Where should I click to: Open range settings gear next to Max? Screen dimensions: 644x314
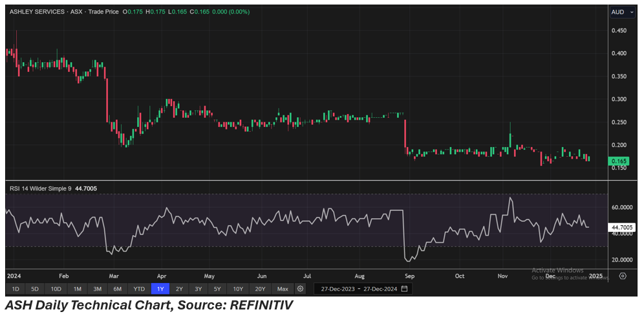click(301, 289)
